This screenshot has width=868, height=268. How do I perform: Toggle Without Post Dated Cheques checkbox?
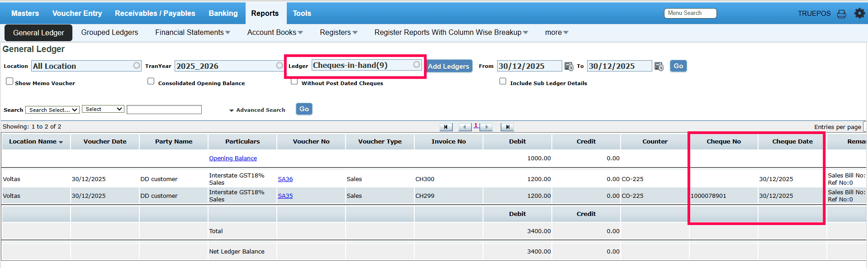point(294,82)
